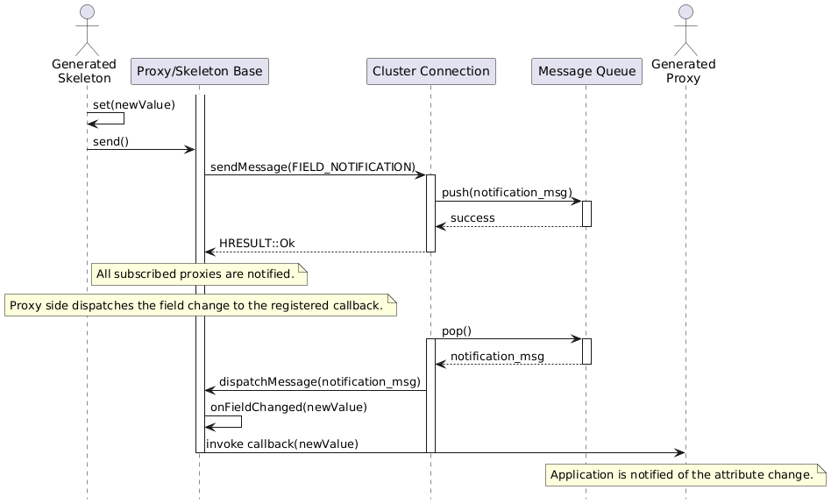Select the 'All subscribed proxies are notified' note
This screenshot has width=831, height=504.
point(199,274)
